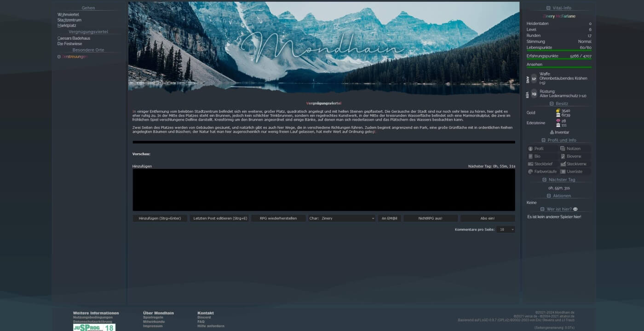Open Kommentare pro Seite dropdown
Viewport: 644px width, 331px height.
tap(506, 229)
